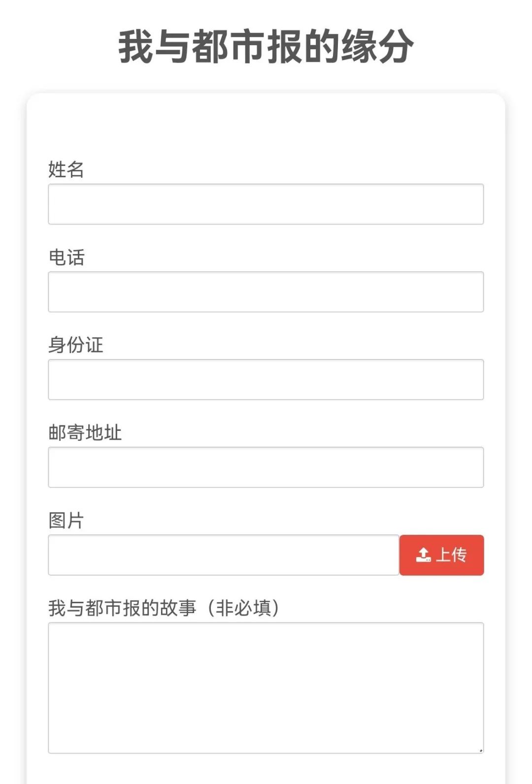Click the textarea resize handle corner

(x=481, y=751)
